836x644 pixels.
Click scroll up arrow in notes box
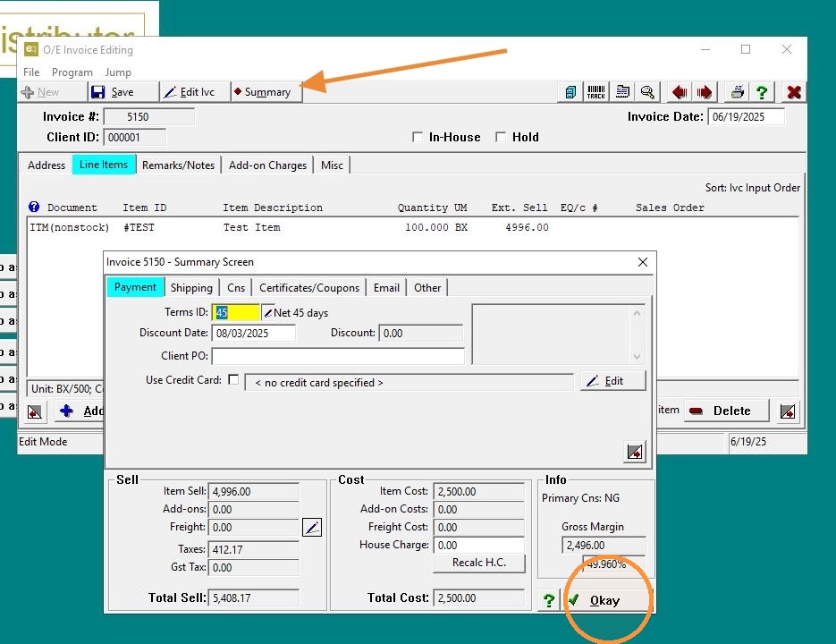pyautogui.click(x=637, y=313)
